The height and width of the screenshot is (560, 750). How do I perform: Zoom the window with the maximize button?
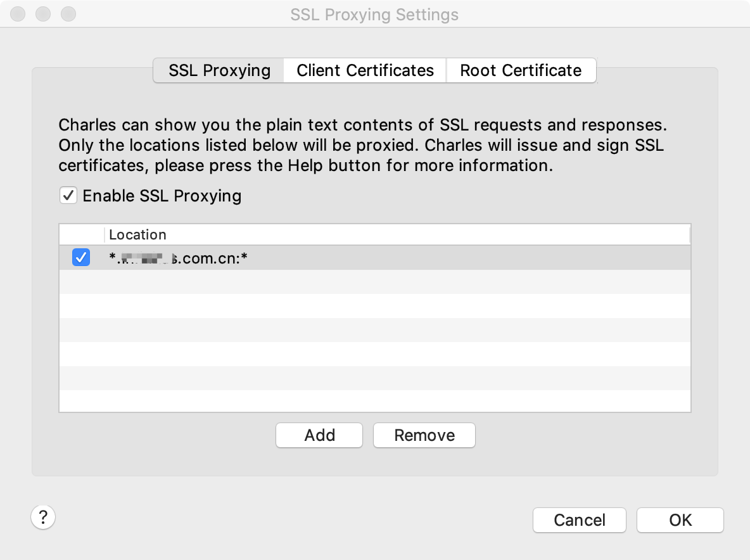pyautogui.click(x=68, y=13)
